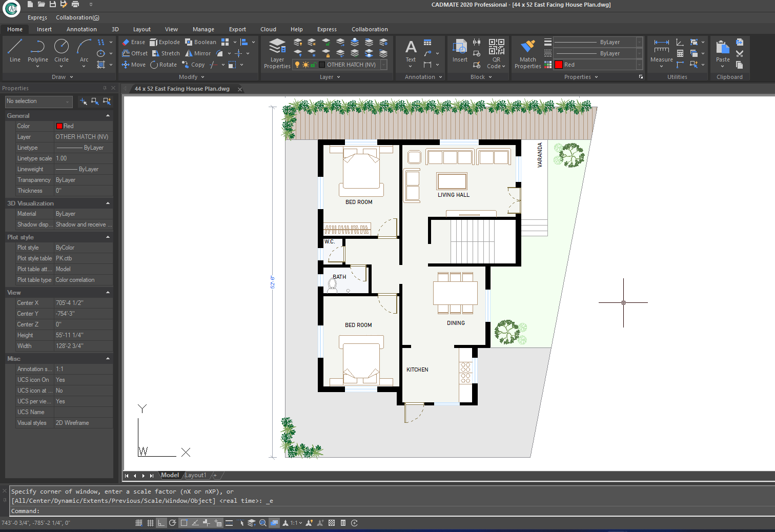Click the layer color swatch in layer dropdown
Image resolution: width=775 pixels, height=532 pixels.
(322, 65)
